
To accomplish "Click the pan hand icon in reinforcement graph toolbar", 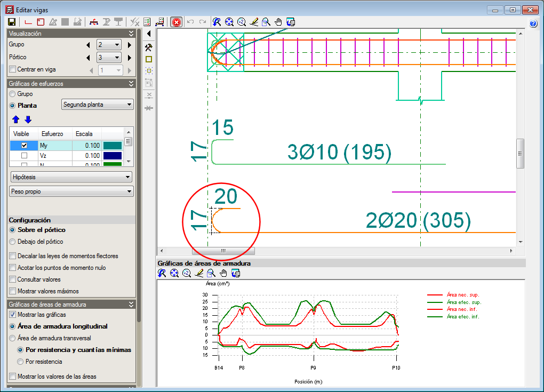I will 224,273.
